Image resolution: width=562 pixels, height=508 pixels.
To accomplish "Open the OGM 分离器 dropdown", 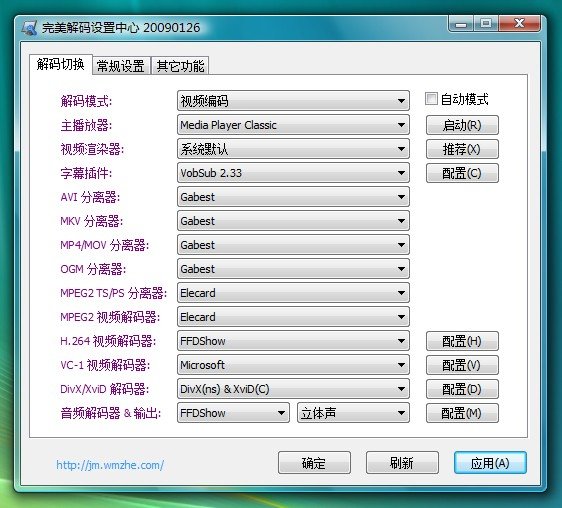I will click(293, 269).
